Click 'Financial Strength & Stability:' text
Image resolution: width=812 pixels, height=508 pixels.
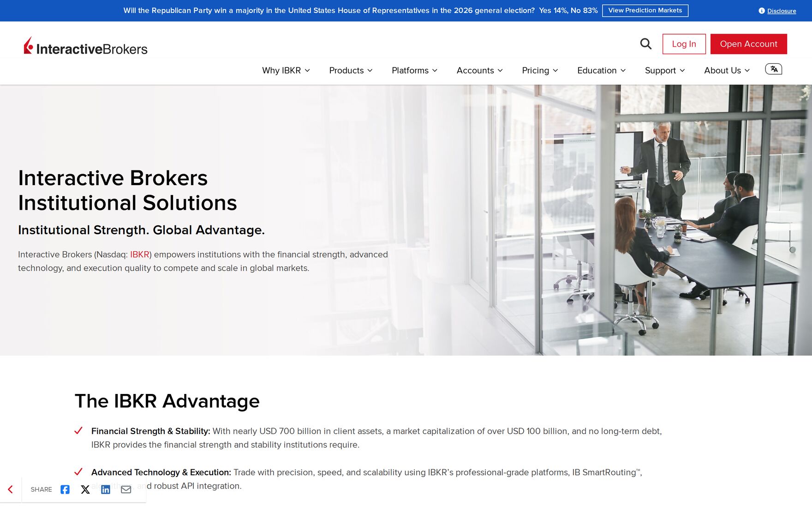click(150, 431)
